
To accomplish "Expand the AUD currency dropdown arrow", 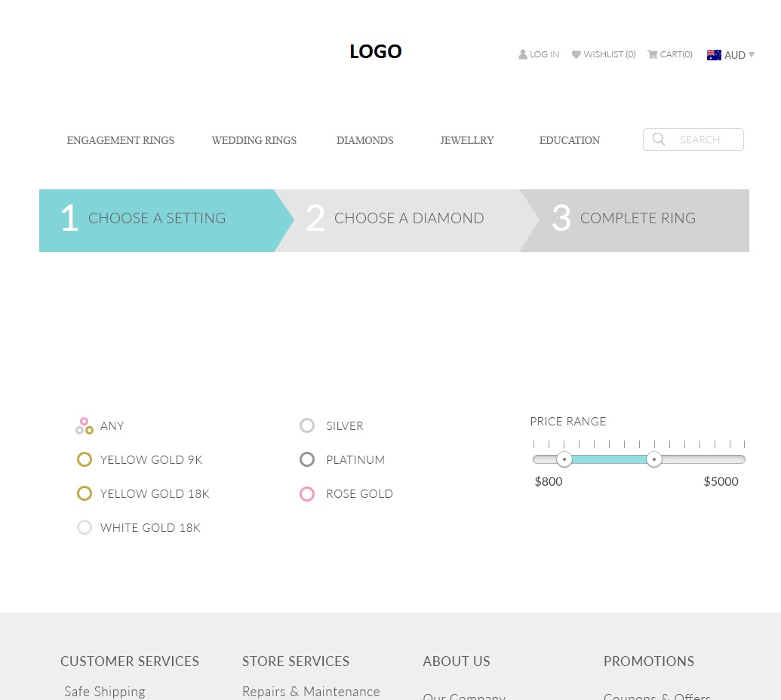I will (752, 54).
